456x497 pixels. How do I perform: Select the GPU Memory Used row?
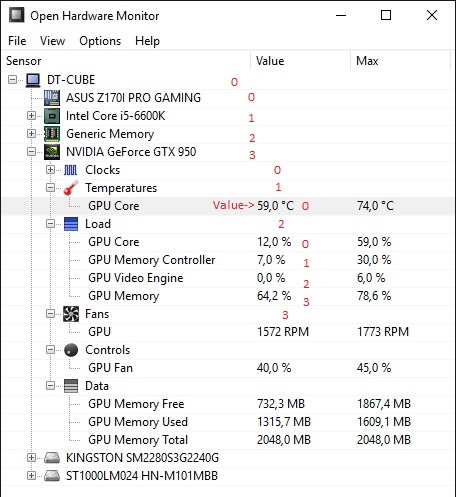pos(228,422)
